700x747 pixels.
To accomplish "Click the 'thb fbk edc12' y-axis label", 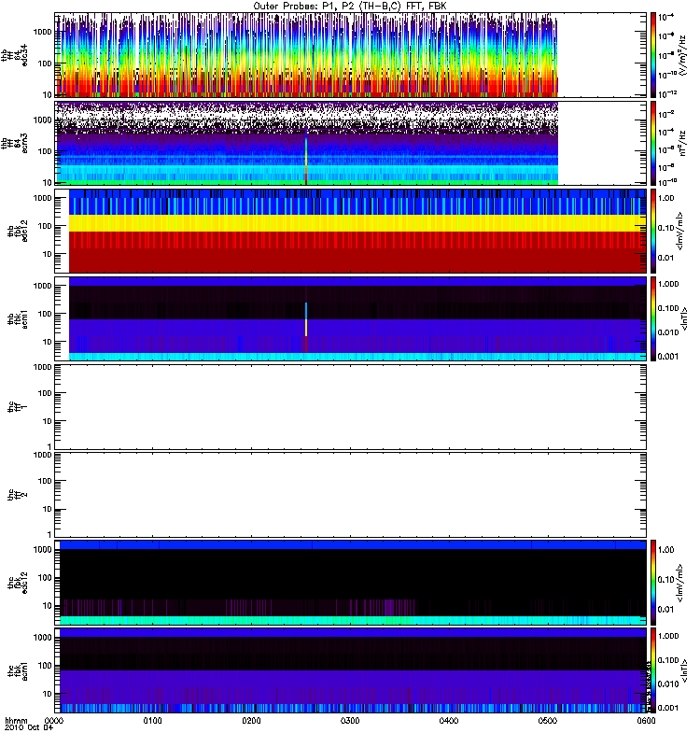I will [18, 231].
